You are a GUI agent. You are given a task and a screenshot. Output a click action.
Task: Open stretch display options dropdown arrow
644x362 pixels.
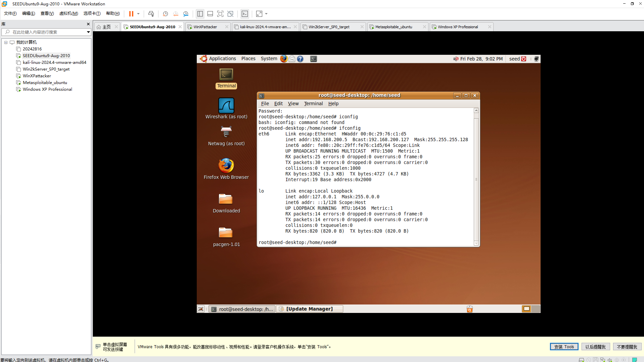(267, 14)
